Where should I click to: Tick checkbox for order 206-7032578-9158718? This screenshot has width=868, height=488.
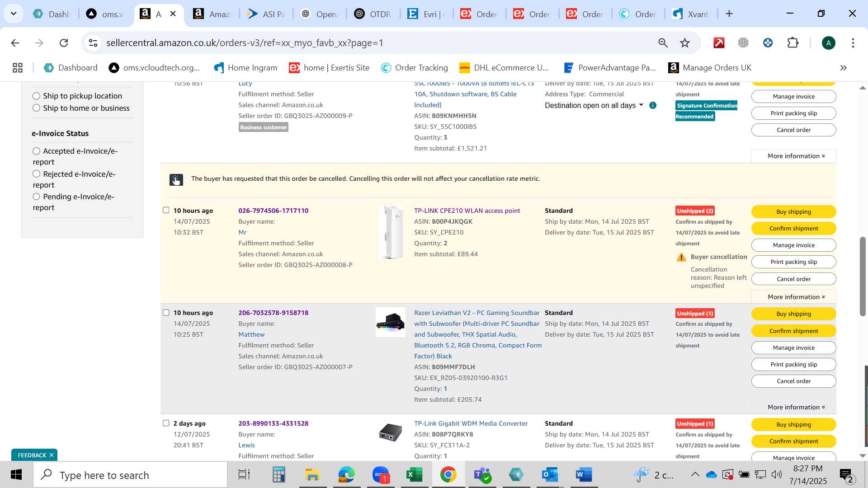(x=166, y=313)
